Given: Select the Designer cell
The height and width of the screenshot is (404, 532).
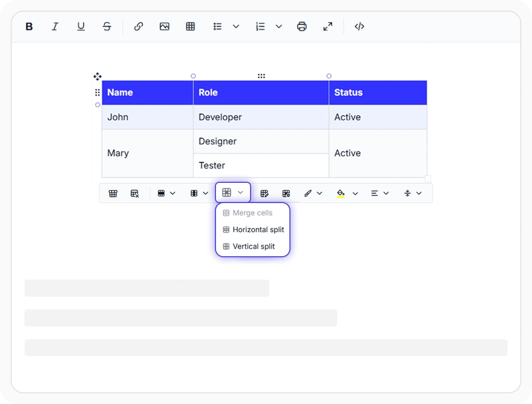Looking at the screenshot, I should click(261, 141).
